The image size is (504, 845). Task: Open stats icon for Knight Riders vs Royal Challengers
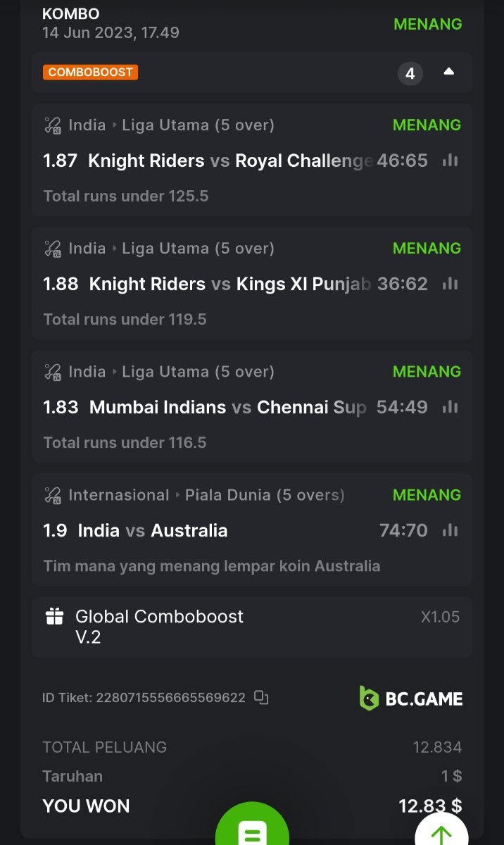click(450, 161)
